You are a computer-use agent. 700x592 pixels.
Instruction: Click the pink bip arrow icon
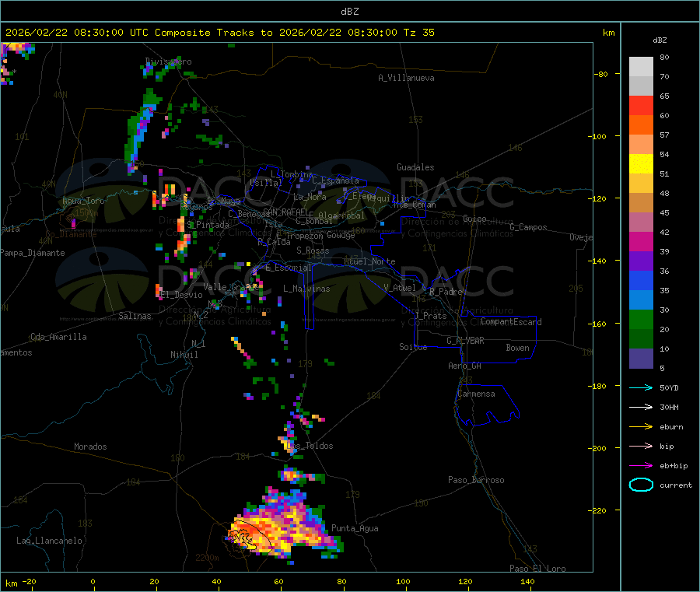click(x=641, y=446)
